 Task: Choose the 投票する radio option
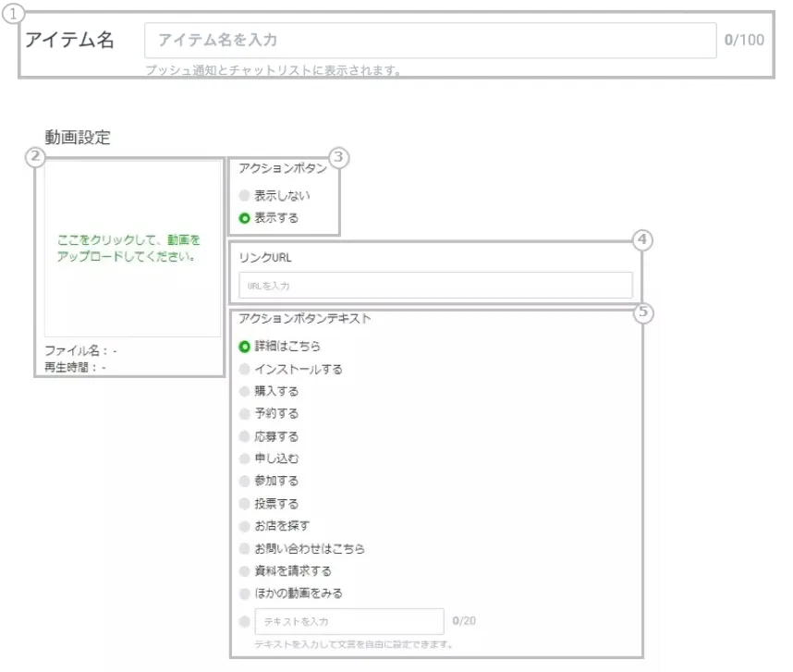[245, 504]
